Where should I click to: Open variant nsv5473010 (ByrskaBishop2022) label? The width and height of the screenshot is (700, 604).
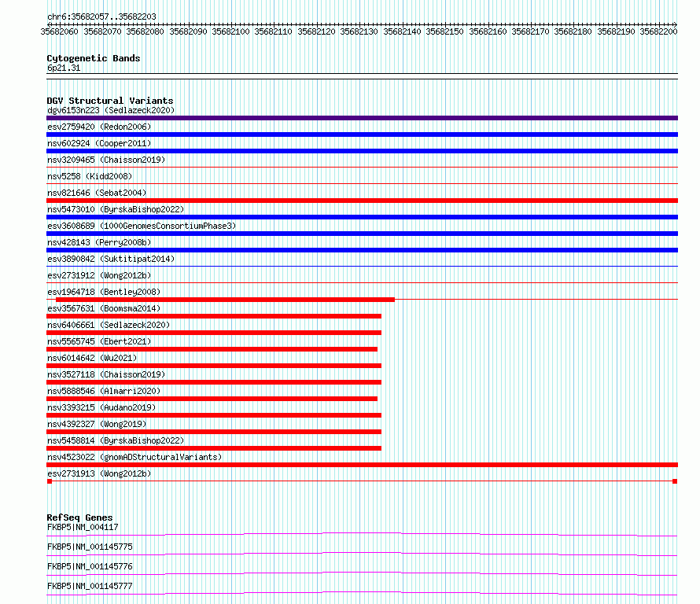tap(116, 209)
